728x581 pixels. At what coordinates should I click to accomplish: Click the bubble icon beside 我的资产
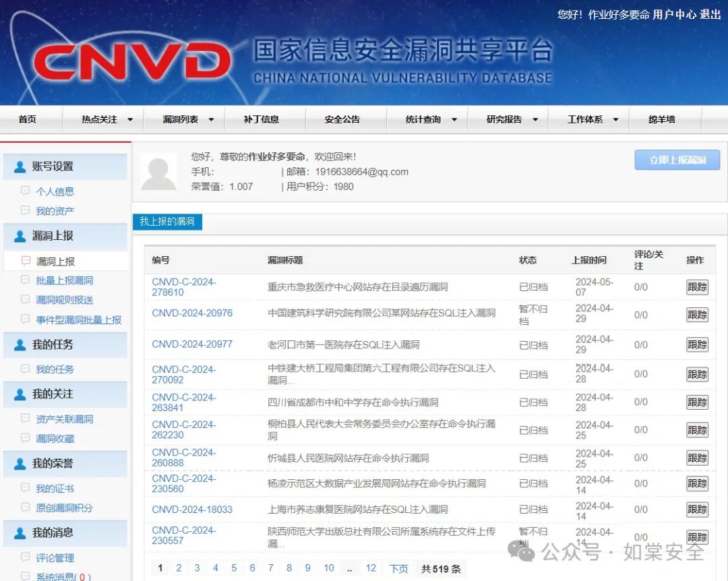tap(26, 210)
